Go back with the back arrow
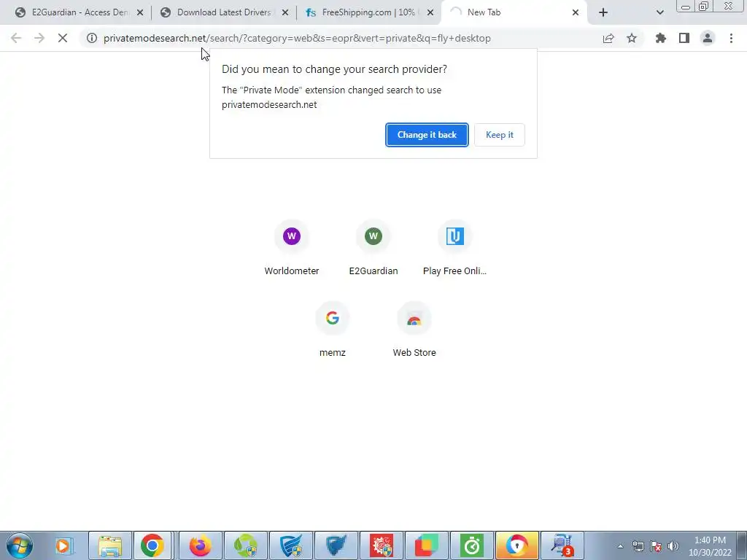The width and height of the screenshot is (747, 560). (x=16, y=38)
